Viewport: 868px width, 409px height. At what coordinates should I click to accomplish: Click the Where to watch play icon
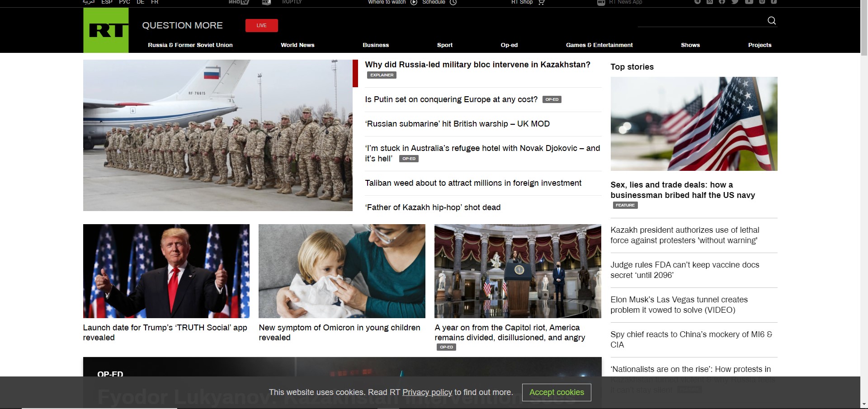tap(414, 2)
